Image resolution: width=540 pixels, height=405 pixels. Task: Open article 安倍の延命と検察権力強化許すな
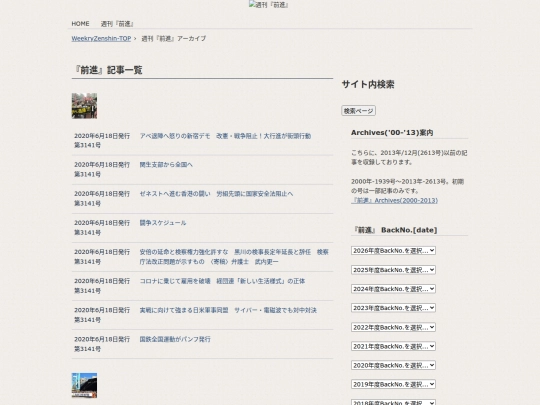234,257
